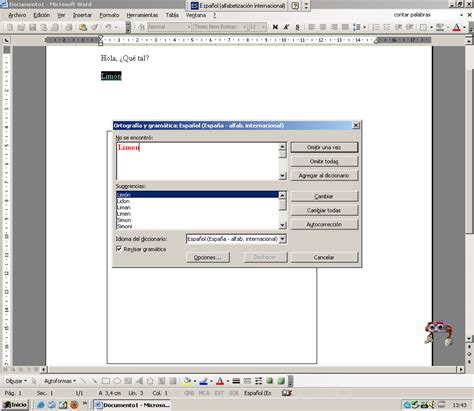Open the Autoformas shapes menu

60,381
